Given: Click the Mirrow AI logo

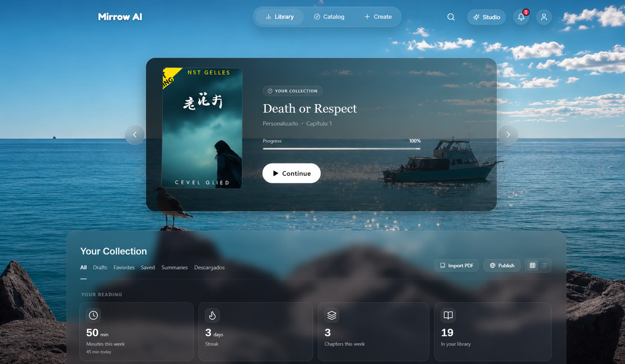Looking at the screenshot, I should point(120,17).
